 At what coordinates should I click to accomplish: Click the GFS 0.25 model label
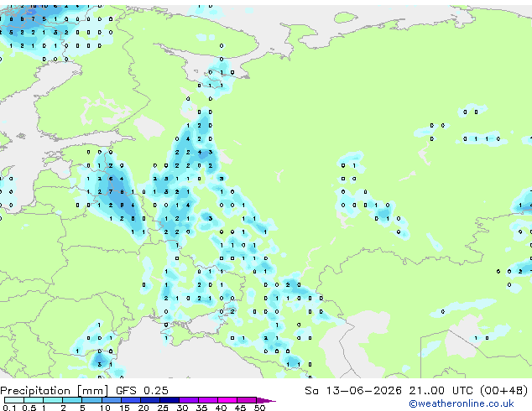coord(142,390)
